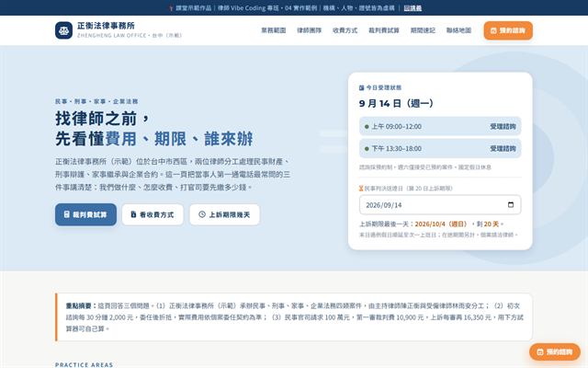The image size is (588, 368).
Task: Click the '民事判決送達日' field label
Action: click(x=384, y=189)
